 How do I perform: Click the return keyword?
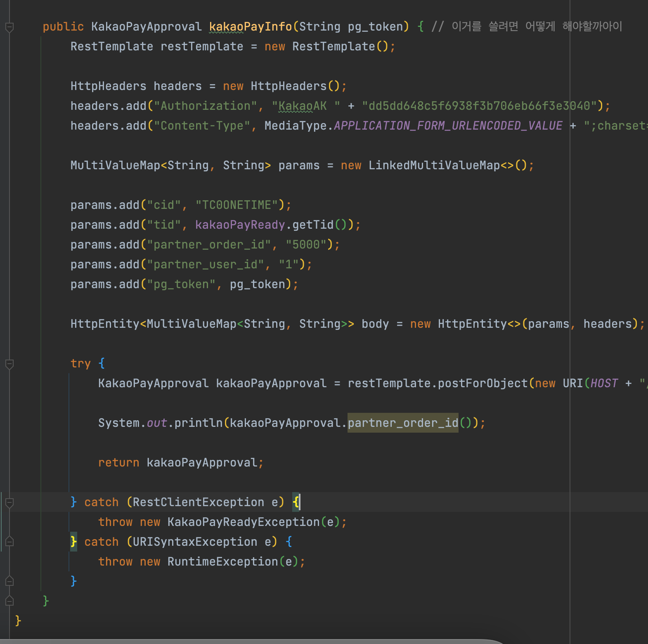[119, 462]
